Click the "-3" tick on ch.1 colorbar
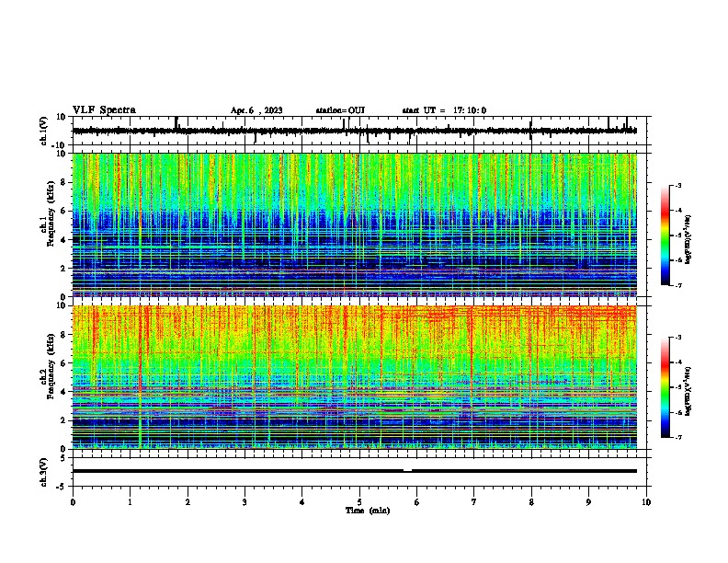Screen dimensions: 728x563 coord(678,185)
